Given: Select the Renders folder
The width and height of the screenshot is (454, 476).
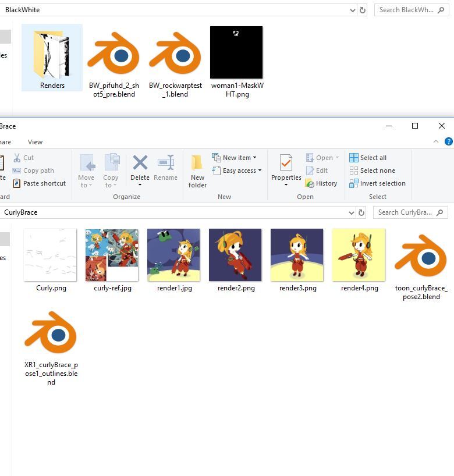Looking at the screenshot, I should coord(52,58).
